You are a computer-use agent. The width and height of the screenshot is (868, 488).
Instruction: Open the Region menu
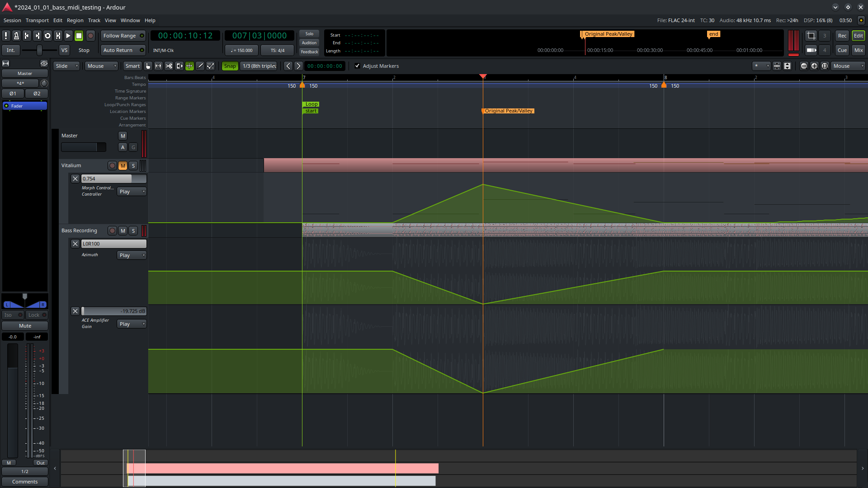(75, 20)
